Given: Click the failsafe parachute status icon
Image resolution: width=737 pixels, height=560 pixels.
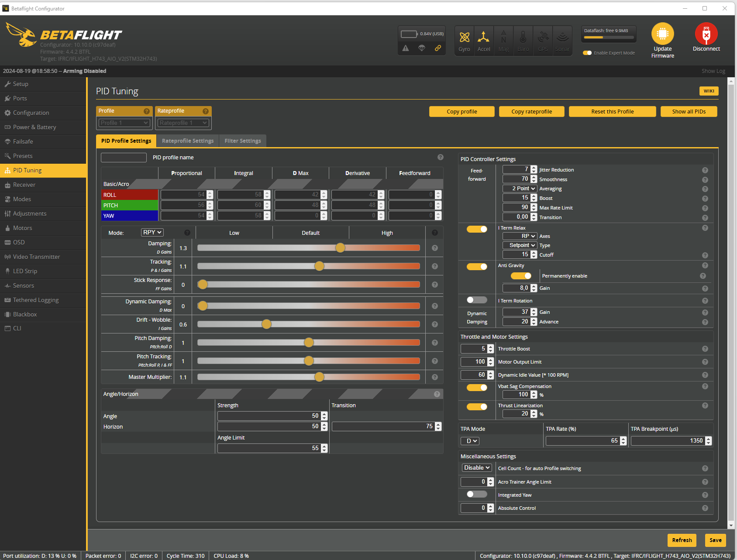Looking at the screenshot, I should (421, 48).
